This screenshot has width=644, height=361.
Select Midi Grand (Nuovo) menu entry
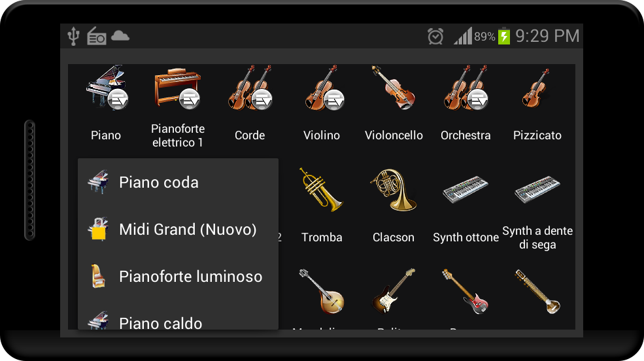pyautogui.click(x=178, y=229)
